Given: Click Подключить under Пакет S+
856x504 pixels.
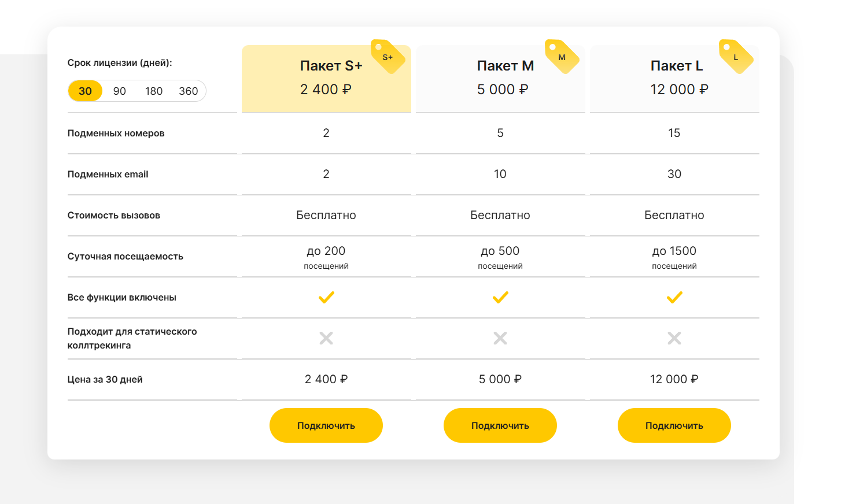Looking at the screenshot, I should [326, 425].
